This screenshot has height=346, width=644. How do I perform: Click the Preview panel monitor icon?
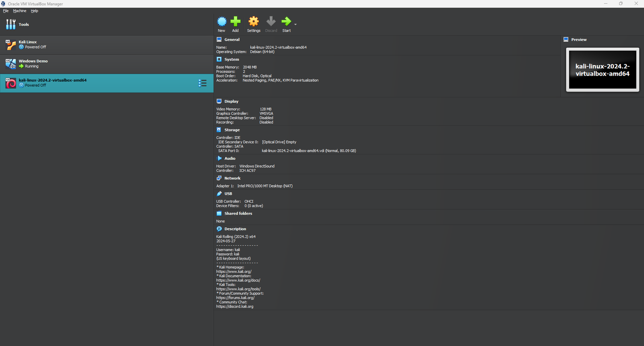[x=566, y=39]
